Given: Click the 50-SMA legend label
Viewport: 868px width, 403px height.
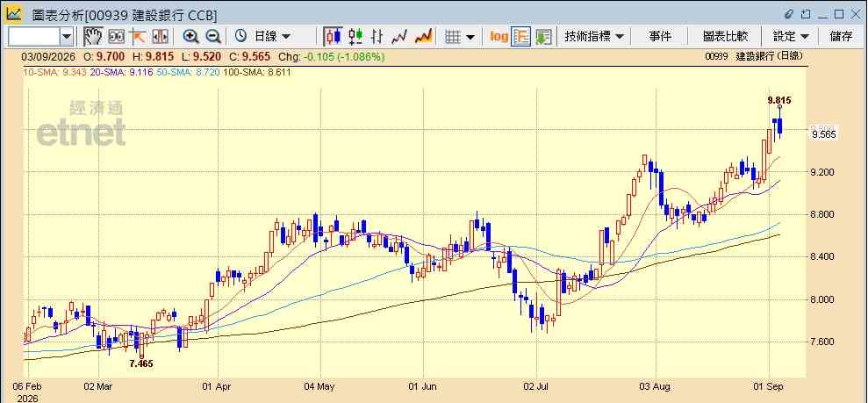Looking at the screenshot, I should pos(190,72).
